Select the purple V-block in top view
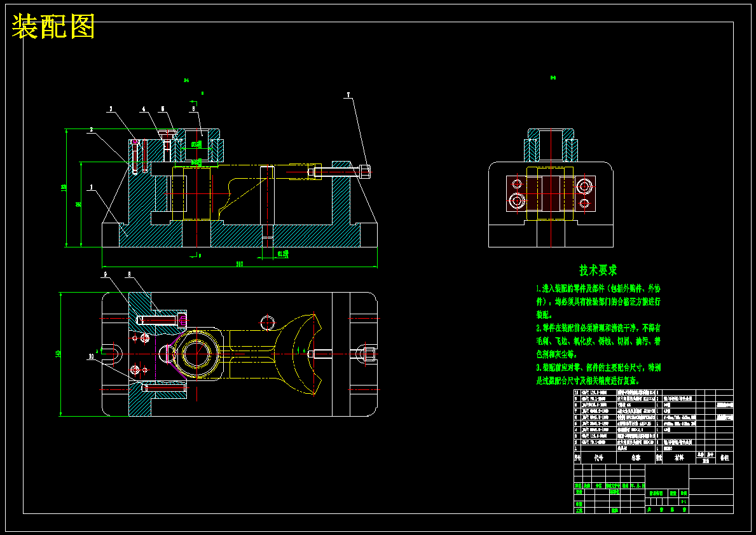Image resolution: width=756 pixels, height=535 pixels. pos(170,354)
